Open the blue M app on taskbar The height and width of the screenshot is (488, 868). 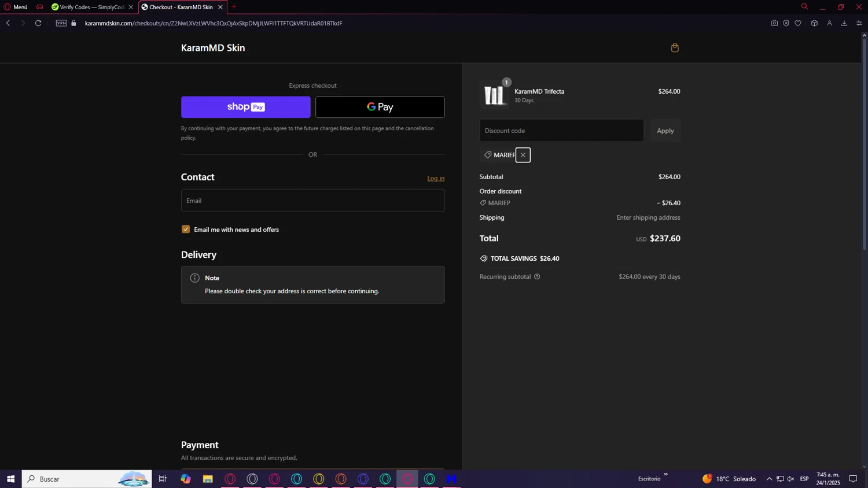point(451,479)
